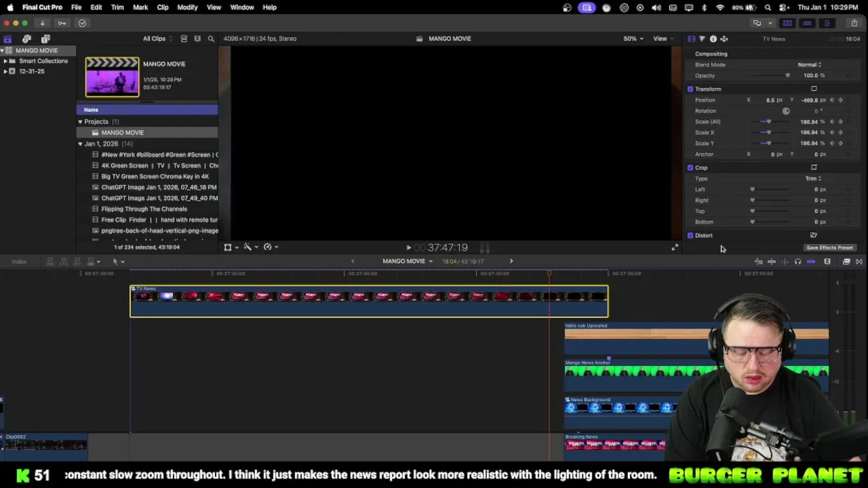Uncheck the Transform checkbox
Screen dimensions: 868x488
(690, 89)
